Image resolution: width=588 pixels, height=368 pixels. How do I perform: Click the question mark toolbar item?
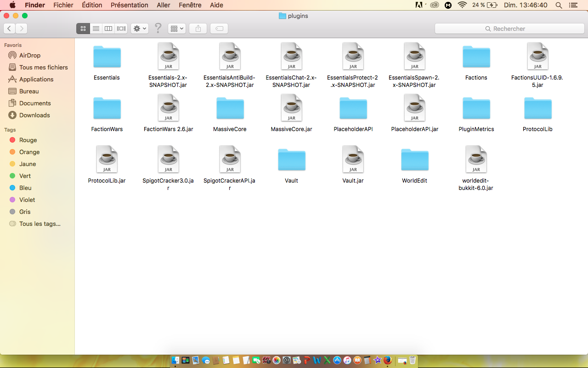coord(158,29)
